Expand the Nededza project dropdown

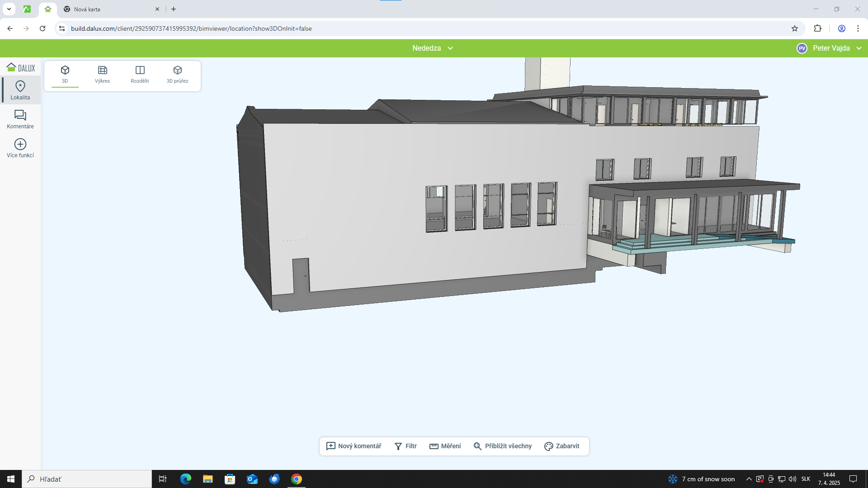[x=432, y=48]
